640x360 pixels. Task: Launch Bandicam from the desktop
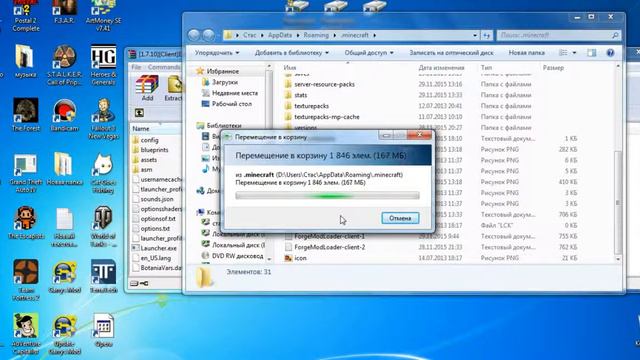click(64, 115)
